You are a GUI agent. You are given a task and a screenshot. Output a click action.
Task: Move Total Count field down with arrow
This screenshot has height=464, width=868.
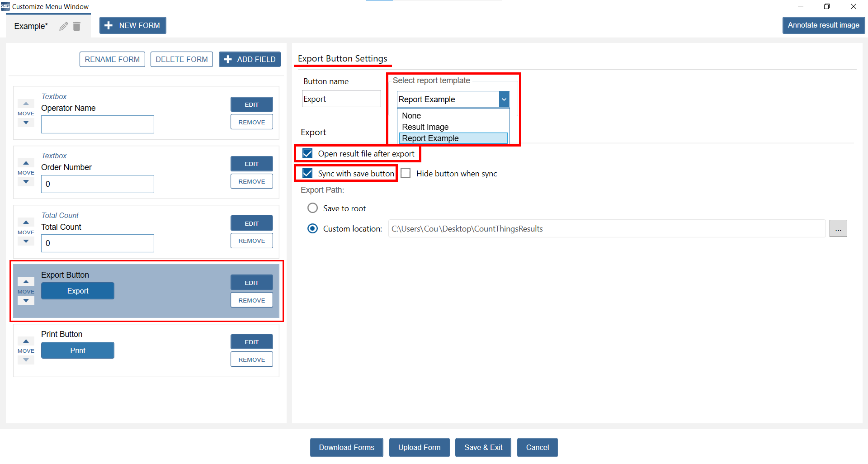pyautogui.click(x=26, y=241)
